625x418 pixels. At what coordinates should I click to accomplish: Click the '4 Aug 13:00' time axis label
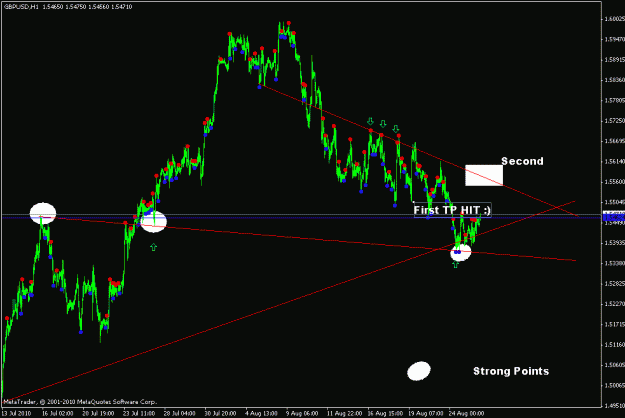(x=261, y=414)
